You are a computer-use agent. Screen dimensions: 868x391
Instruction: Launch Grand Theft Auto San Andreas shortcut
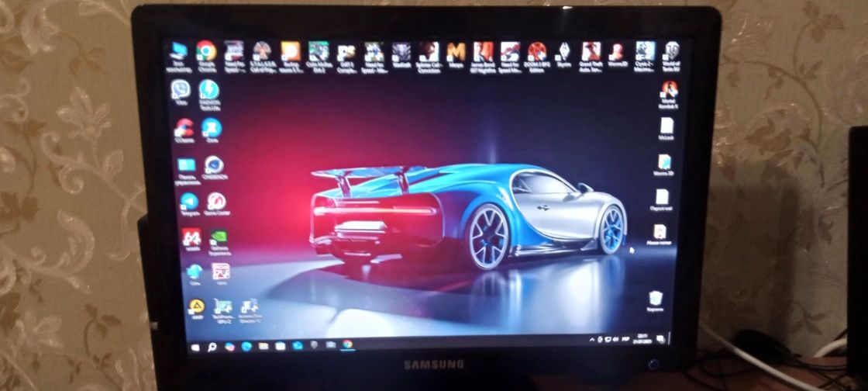[x=591, y=56]
